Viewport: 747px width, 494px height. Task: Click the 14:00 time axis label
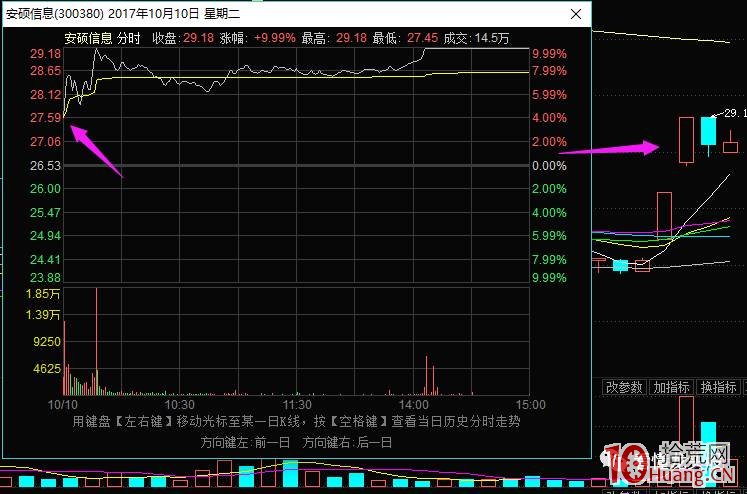click(x=414, y=405)
